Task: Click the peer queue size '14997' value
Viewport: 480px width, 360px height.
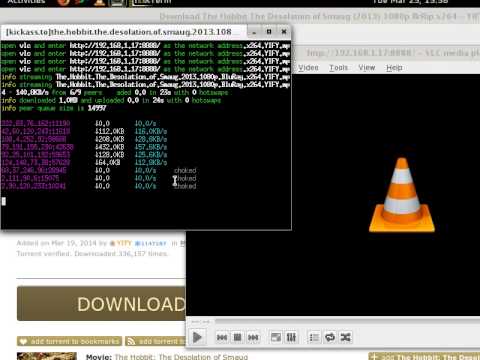Action: click(x=97, y=108)
